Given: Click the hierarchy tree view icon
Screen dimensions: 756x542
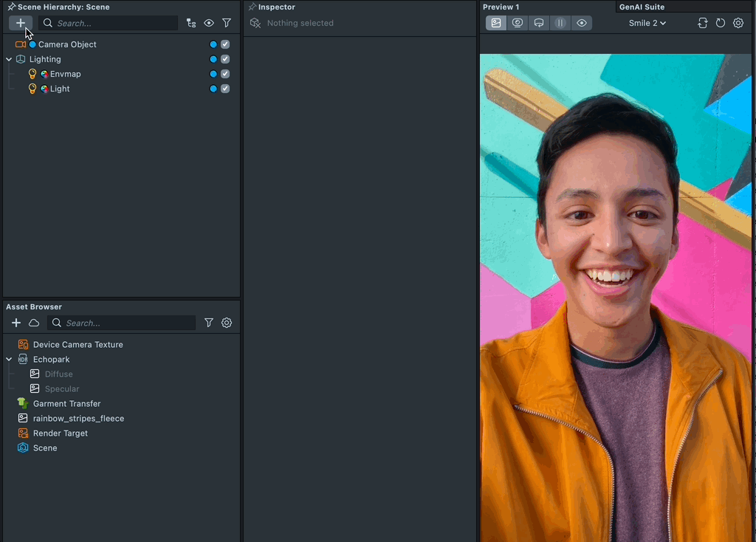Looking at the screenshot, I should (x=191, y=23).
